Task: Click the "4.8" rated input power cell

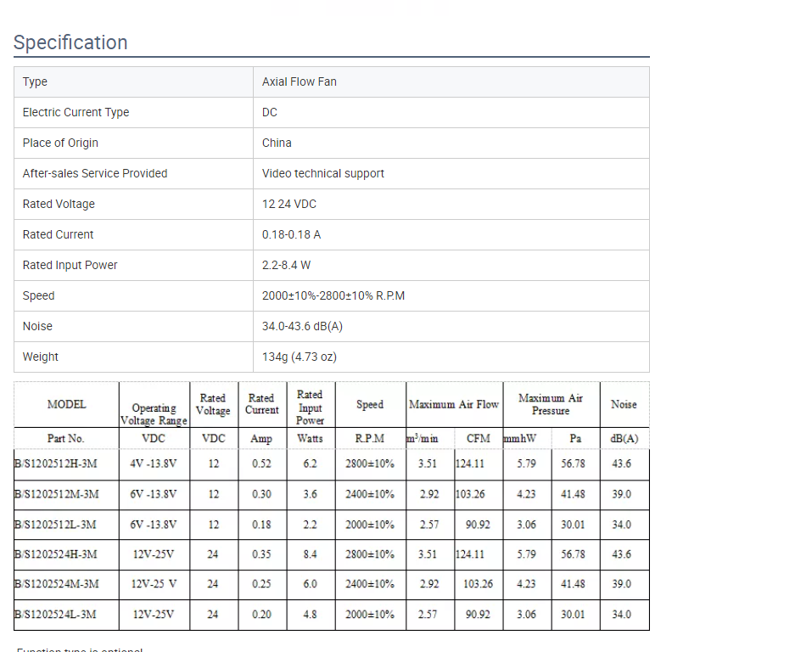Action: point(311,615)
